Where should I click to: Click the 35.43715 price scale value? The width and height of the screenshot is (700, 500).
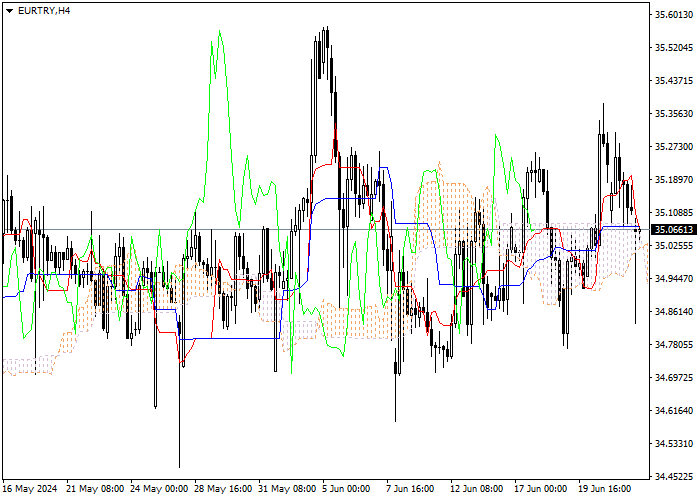pyautogui.click(x=674, y=81)
